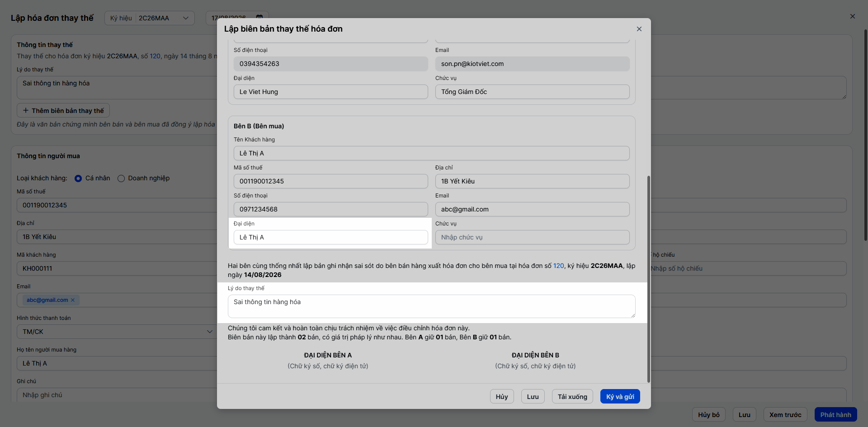Click the Họ tên người mua hàng field
This screenshot has height=427, width=868.
point(118,363)
